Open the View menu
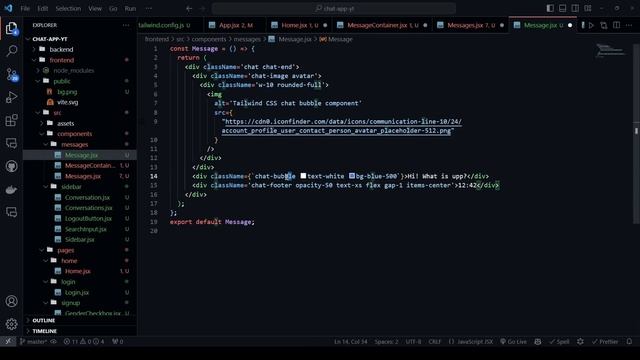 coord(95,8)
